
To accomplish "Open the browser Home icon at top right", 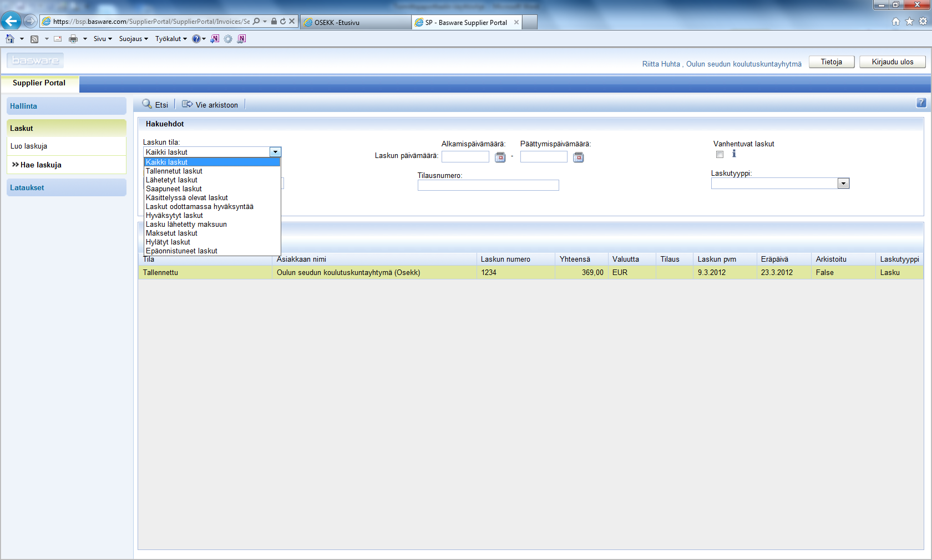I will point(896,22).
